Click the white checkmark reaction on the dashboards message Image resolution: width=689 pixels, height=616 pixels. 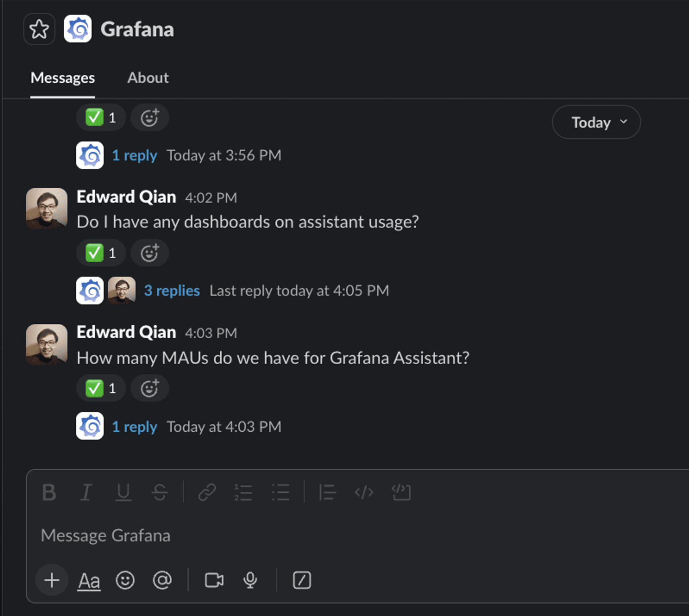pos(101,253)
